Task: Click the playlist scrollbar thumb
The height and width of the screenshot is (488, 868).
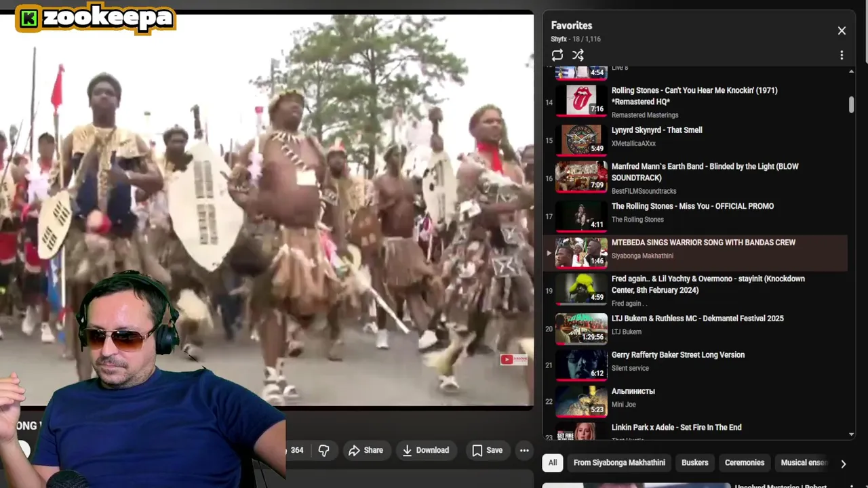Action: click(851, 104)
